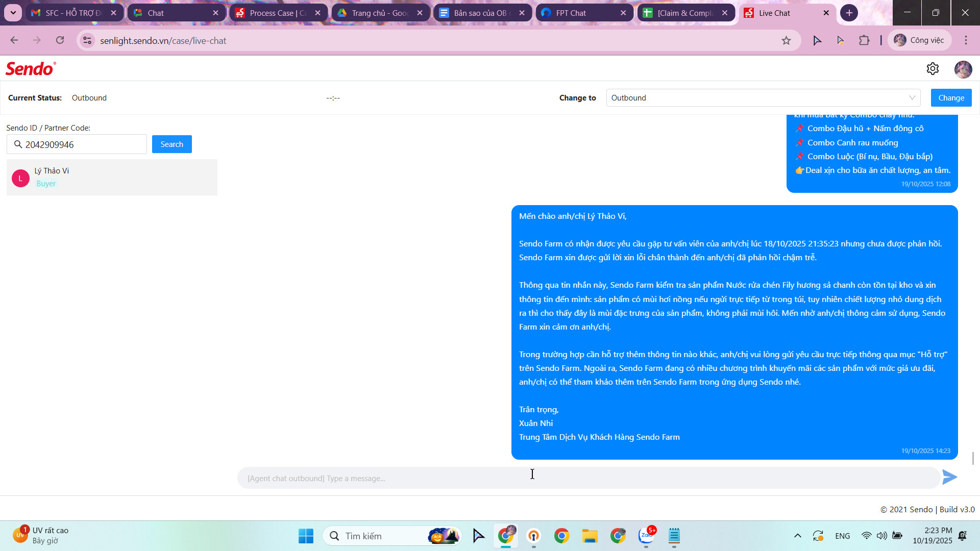
Task: Bookmark this page with star icon
Action: [x=786, y=41]
